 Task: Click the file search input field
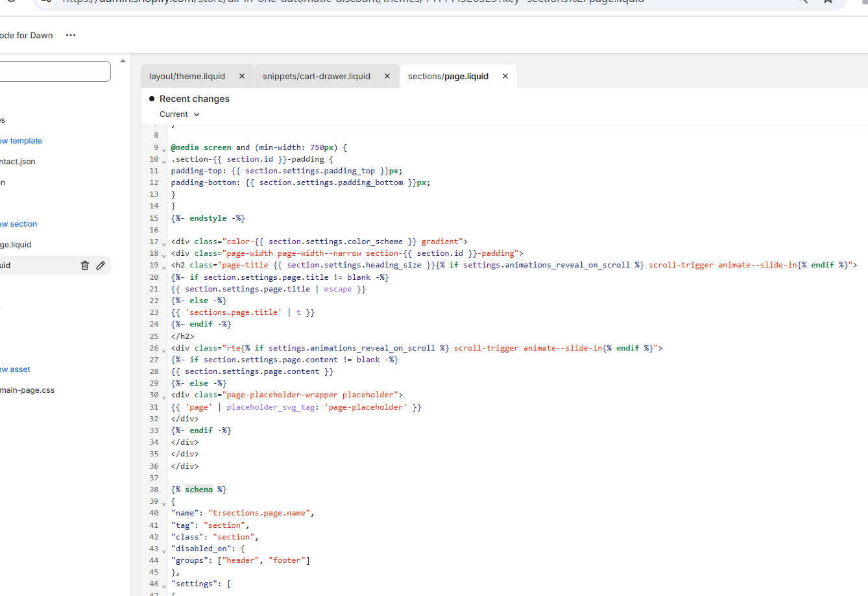(x=55, y=71)
